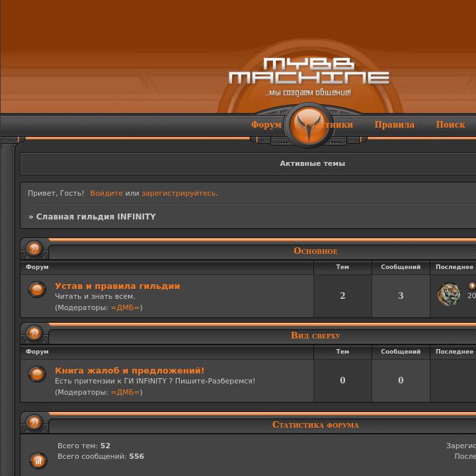
Task: Click the Войдите login link
Action: [106, 193]
